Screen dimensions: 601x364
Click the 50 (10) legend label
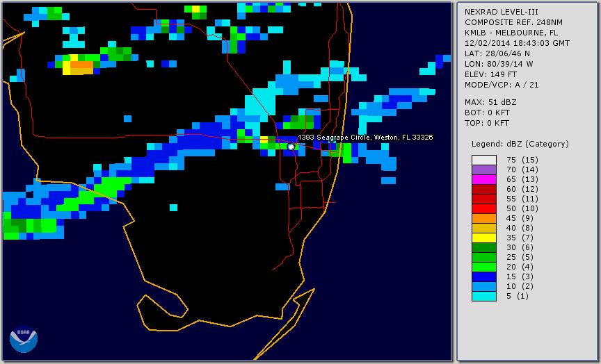click(x=522, y=208)
